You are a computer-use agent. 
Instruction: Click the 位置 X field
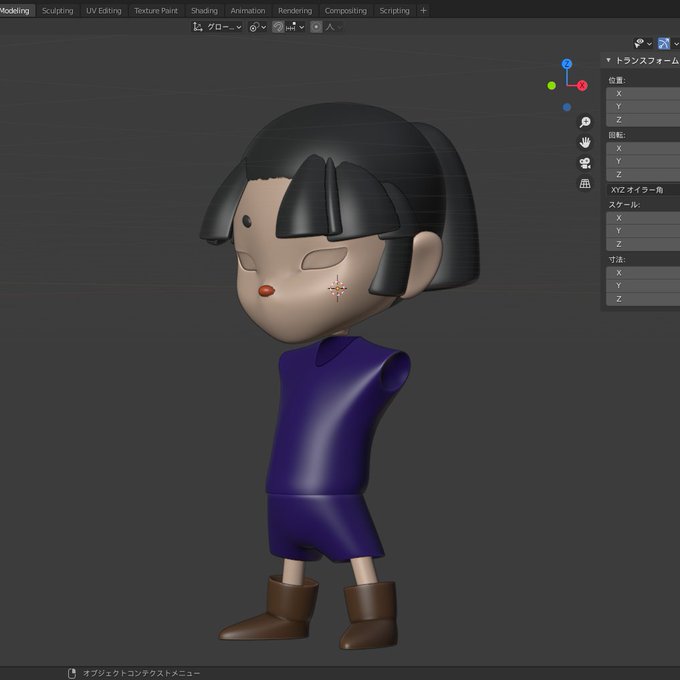click(x=643, y=93)
